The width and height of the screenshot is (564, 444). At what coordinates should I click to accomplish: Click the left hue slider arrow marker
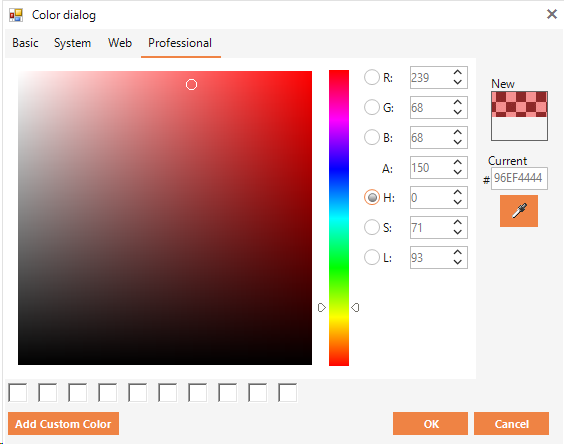pos(322,308)
